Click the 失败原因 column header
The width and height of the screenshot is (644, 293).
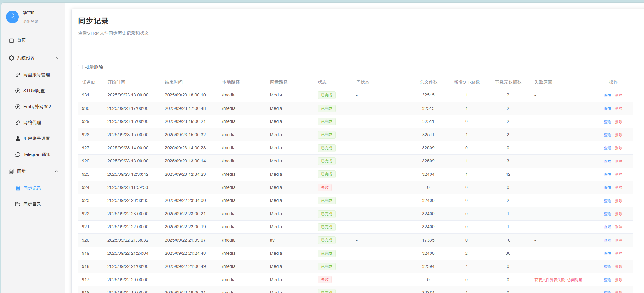(x=543, y=82)
